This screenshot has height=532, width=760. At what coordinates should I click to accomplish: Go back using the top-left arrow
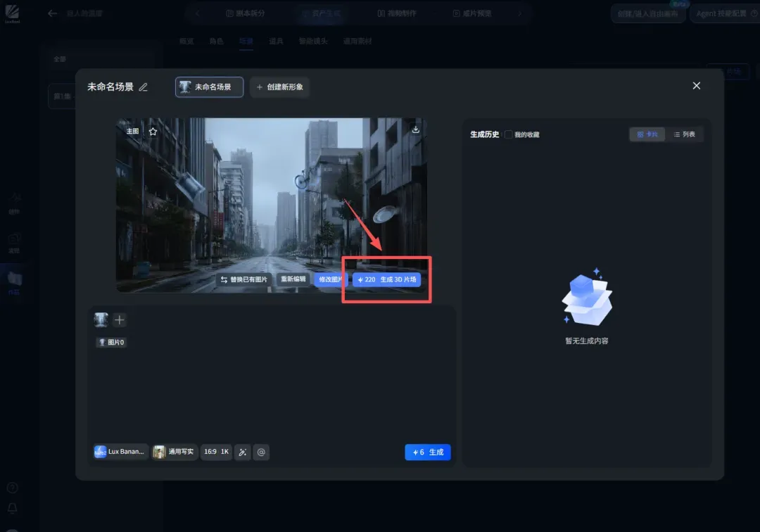click(52, 13)
